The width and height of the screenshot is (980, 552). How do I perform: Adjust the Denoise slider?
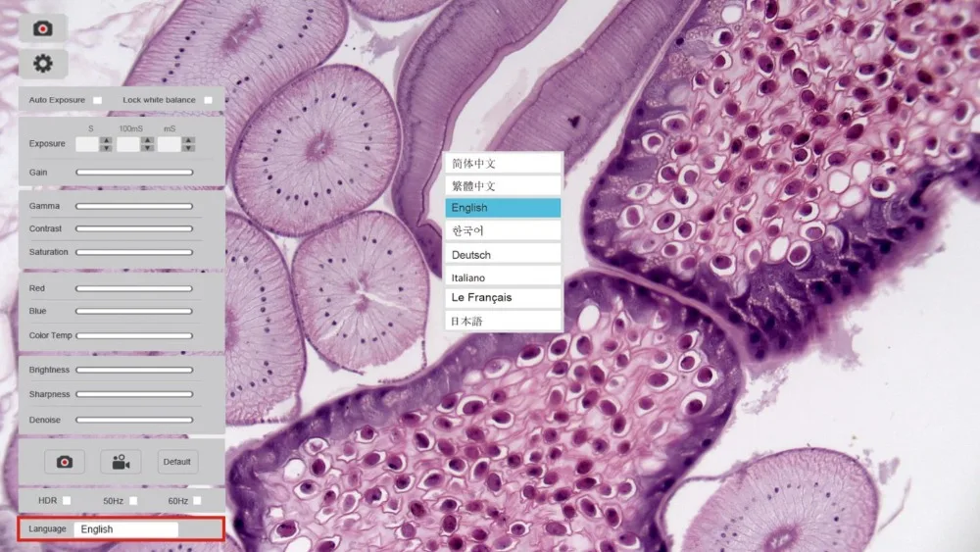pyautogui.click(x=134, y=420)
